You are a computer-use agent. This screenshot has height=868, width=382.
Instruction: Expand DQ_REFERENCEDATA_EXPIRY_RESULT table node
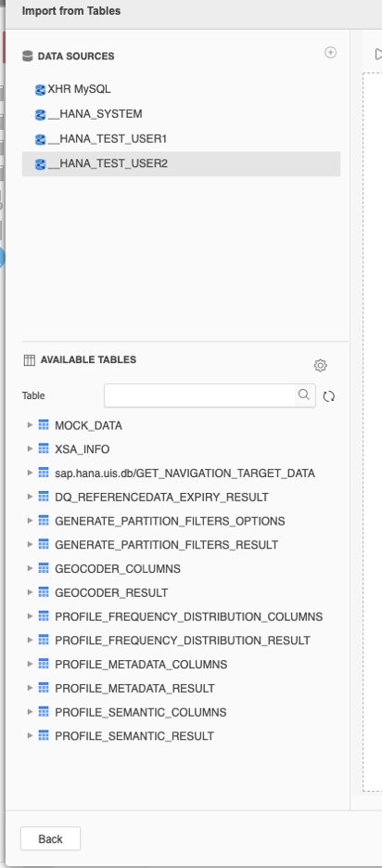click(x=30, y=497)
